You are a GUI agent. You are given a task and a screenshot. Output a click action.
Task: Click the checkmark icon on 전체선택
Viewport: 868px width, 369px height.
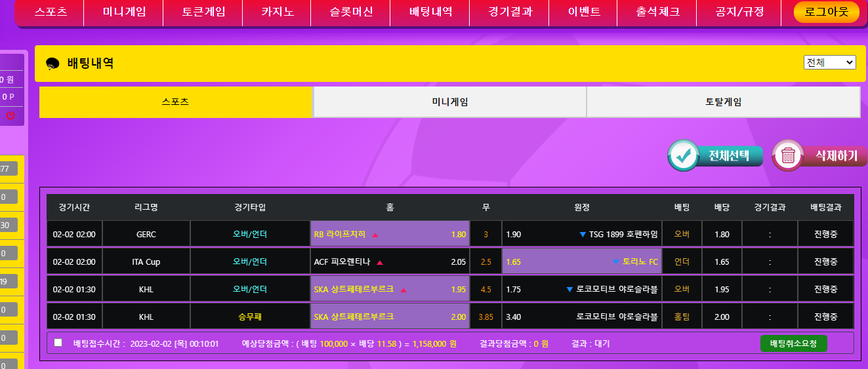(684, 155)
